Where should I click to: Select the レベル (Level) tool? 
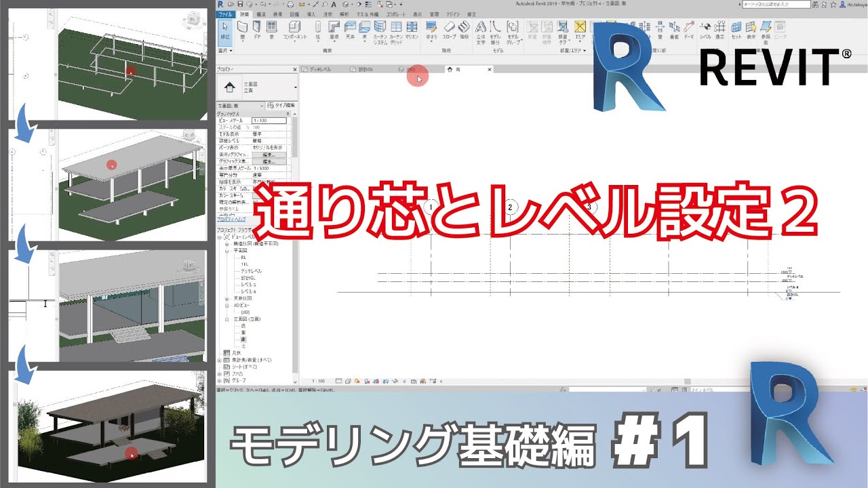705,30
